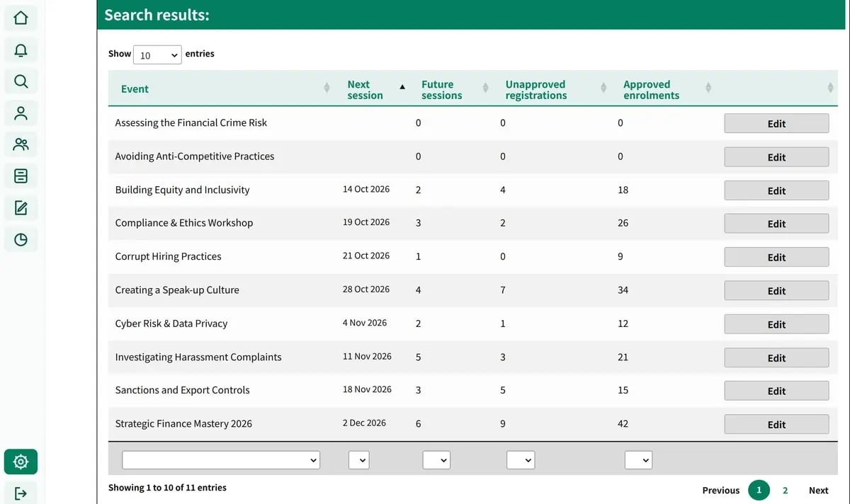Edit Creating a Speak-up Culture event
850x504 pixels.
[776, 290]
